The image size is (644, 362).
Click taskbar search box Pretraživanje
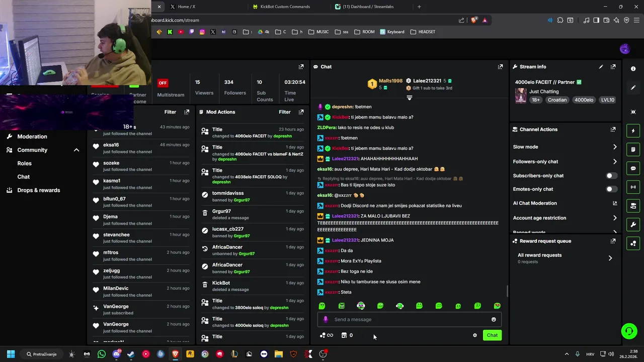tap(42, 354)
